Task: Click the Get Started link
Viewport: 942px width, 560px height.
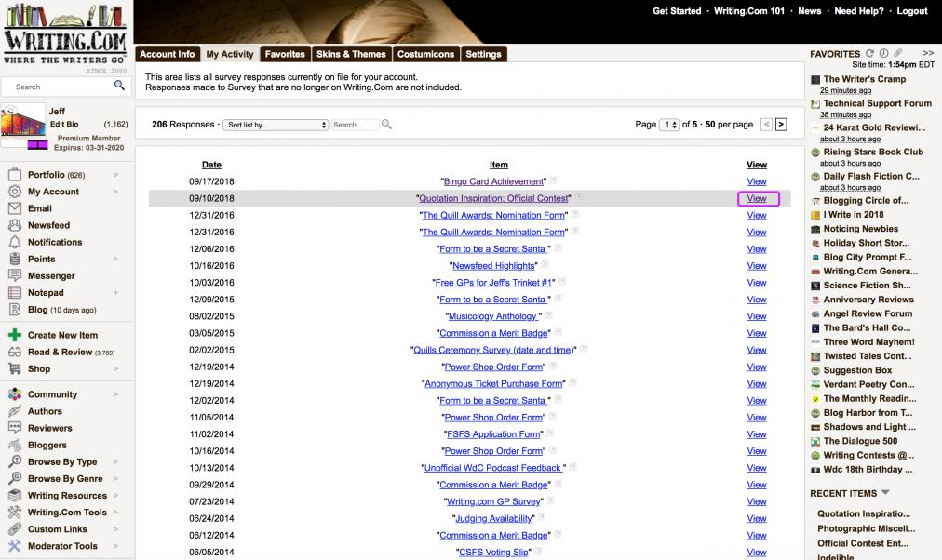Action: click(677, 11)
